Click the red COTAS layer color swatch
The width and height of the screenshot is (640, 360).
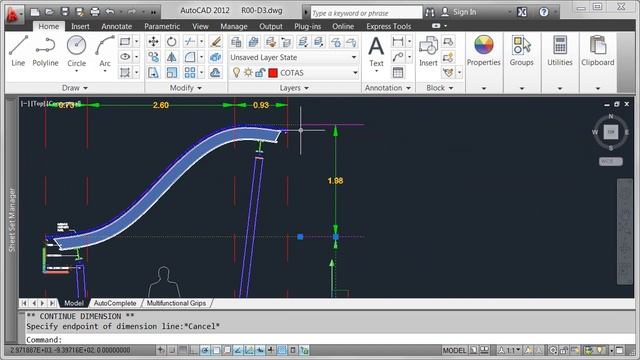pos(273,73)
